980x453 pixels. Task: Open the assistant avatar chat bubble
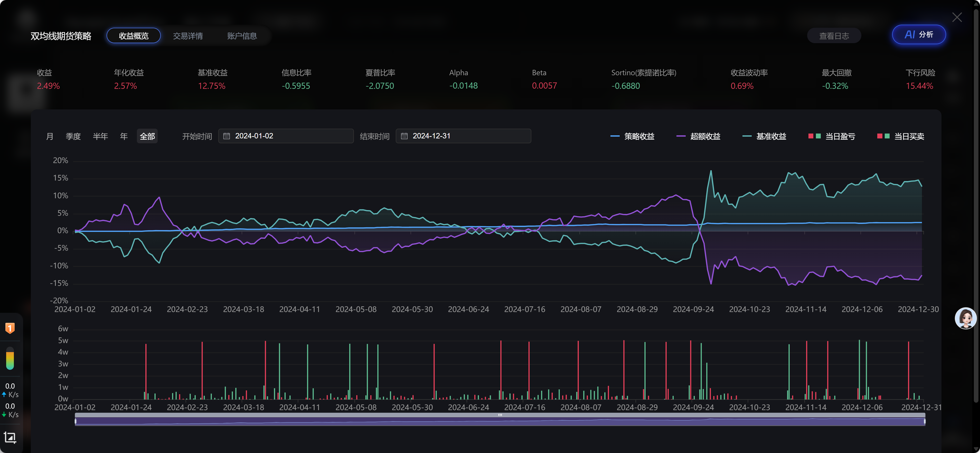[x=966, y=318]
